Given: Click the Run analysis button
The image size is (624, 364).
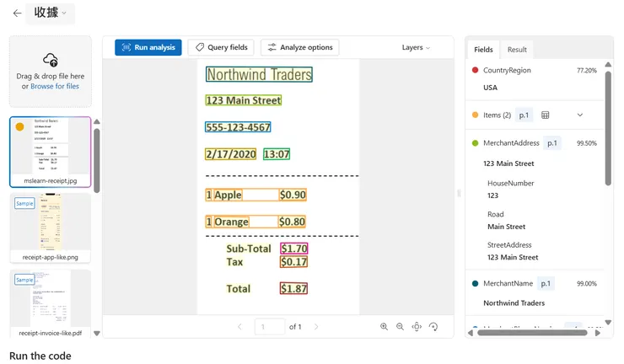Looking at the screenshot, I should pos(148,47).
